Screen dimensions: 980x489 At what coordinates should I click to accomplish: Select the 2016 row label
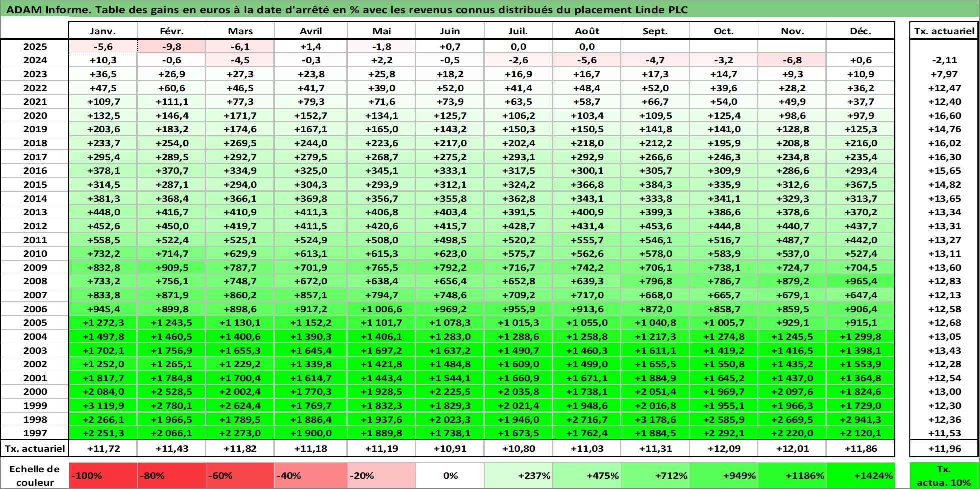click(35, 171)
